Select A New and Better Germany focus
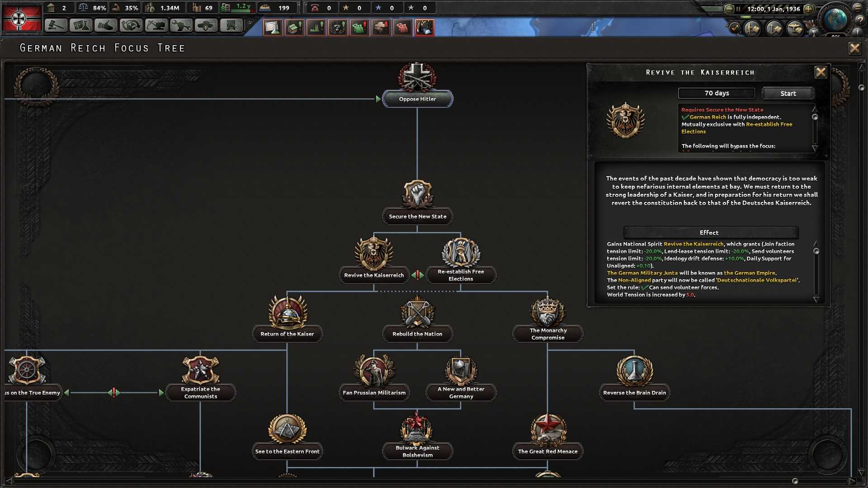The width and height of the screenshot is (868, 488). tap(461, 393)
